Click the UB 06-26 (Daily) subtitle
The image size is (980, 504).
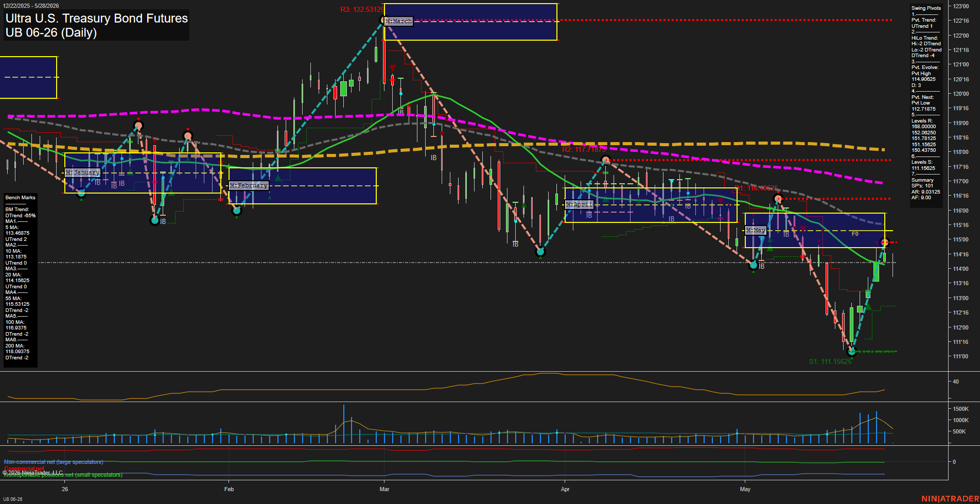point(51,32)
